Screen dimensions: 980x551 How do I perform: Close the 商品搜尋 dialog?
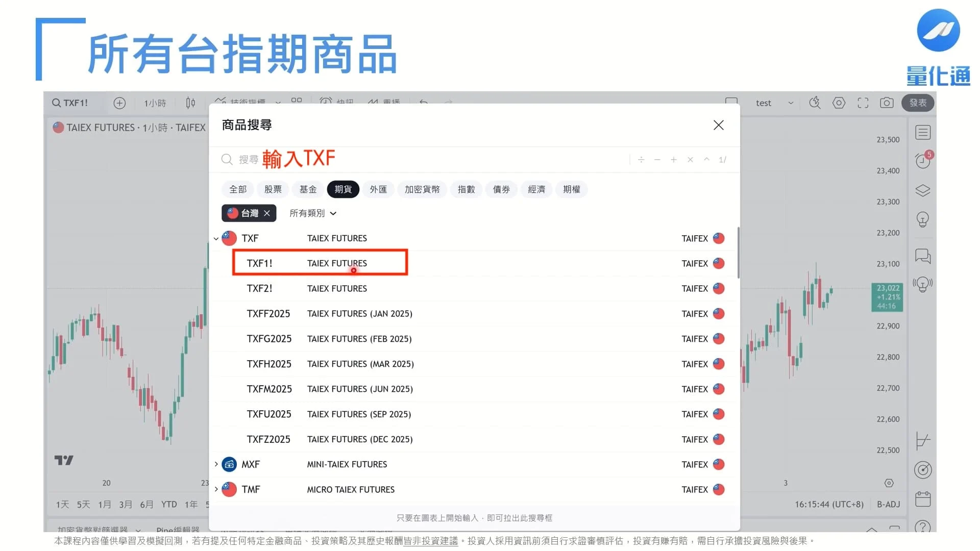719,125
